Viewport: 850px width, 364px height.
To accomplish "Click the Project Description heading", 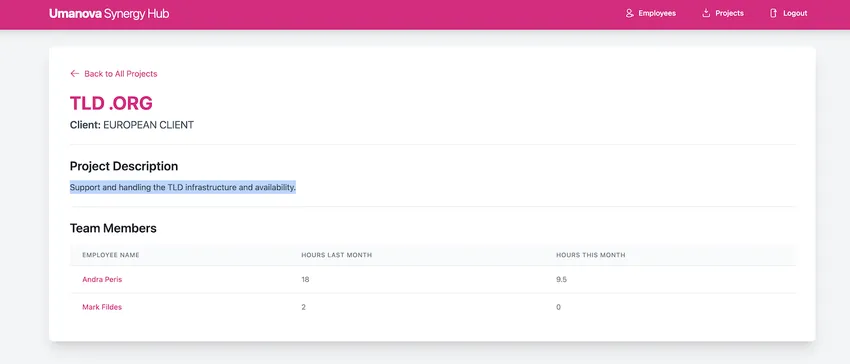I will pos(124,166).
